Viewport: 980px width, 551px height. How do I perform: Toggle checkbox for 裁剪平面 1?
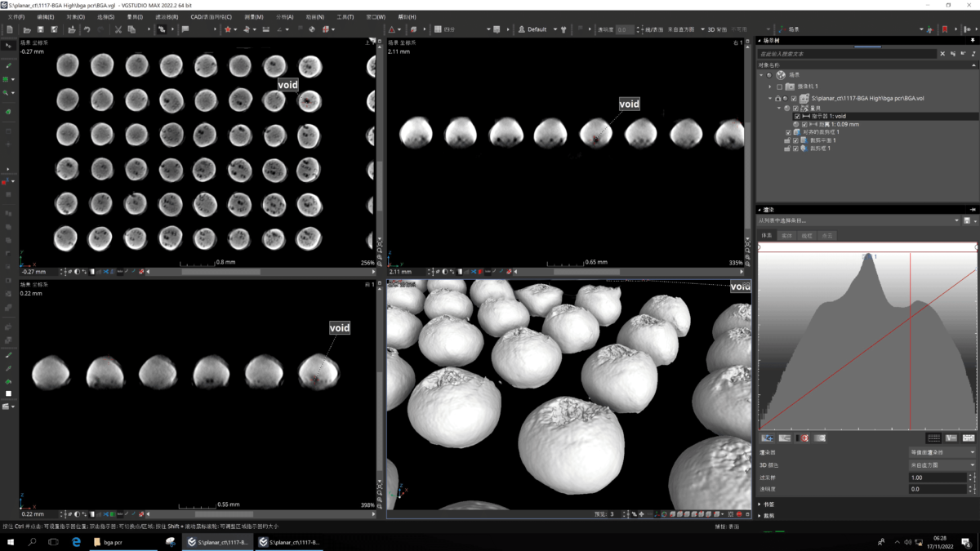pyautogui.click(x=795, y=140)
